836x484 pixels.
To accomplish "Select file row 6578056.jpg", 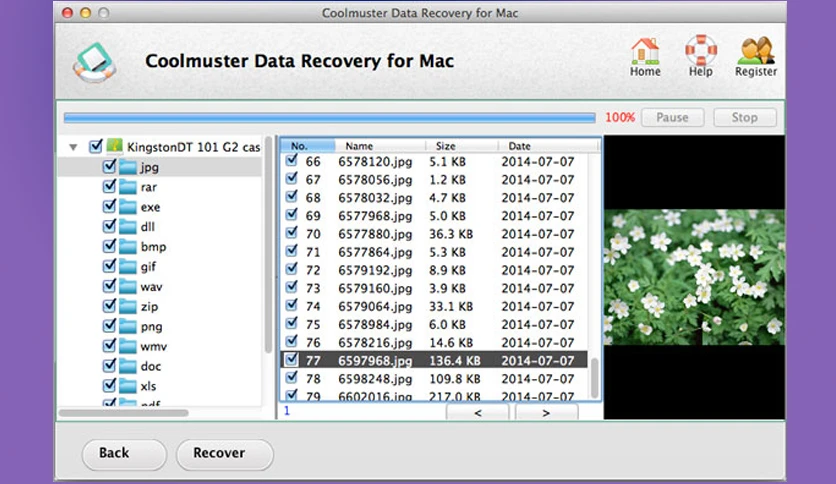I will click(x=434, y=180).
